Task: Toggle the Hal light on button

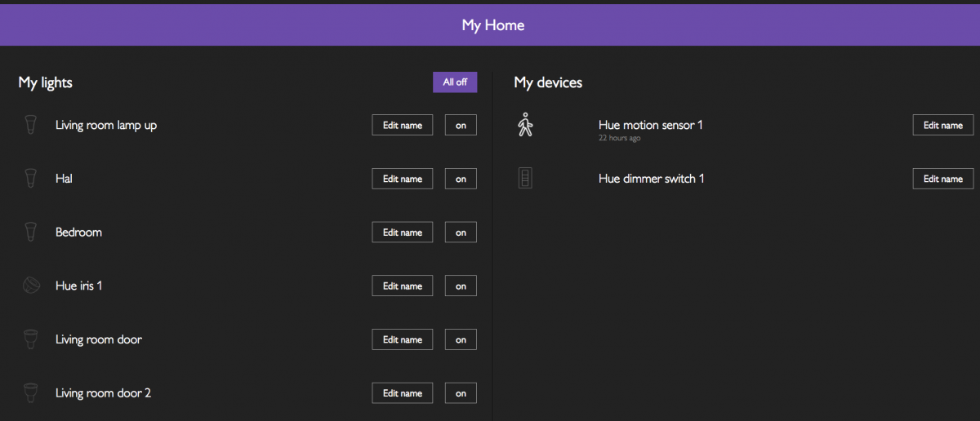Action: (461, 179)
